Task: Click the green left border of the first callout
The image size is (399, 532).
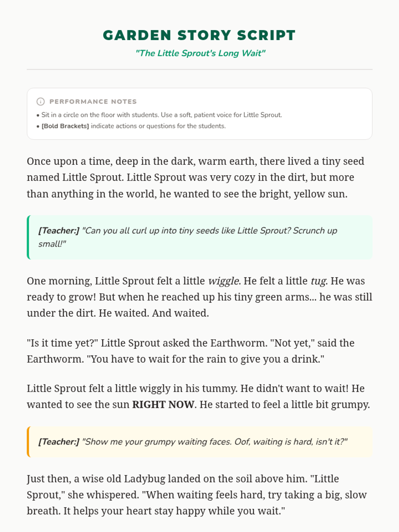Action: coord(28,237)
